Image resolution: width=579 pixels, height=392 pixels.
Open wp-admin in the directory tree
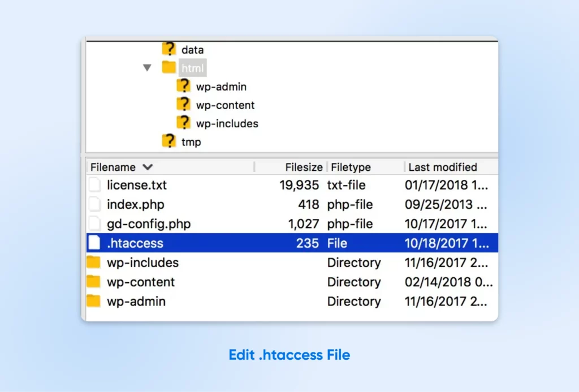click(x=221, y=87)
